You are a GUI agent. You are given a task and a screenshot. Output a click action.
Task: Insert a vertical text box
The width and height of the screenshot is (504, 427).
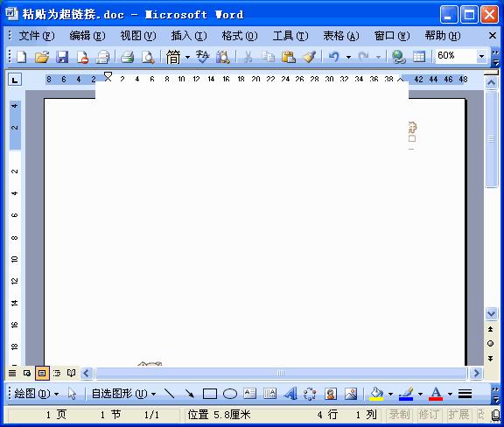(270, 393)
